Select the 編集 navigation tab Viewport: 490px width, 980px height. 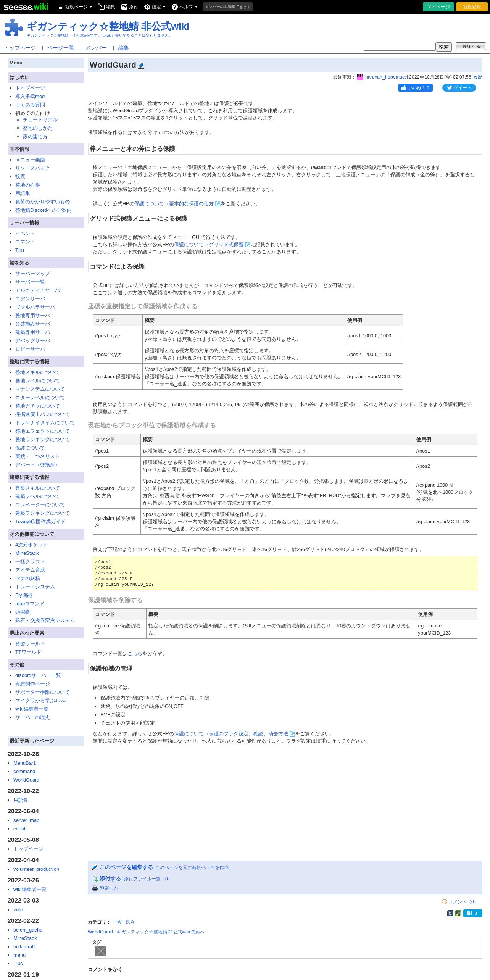[x=123, y=48]
